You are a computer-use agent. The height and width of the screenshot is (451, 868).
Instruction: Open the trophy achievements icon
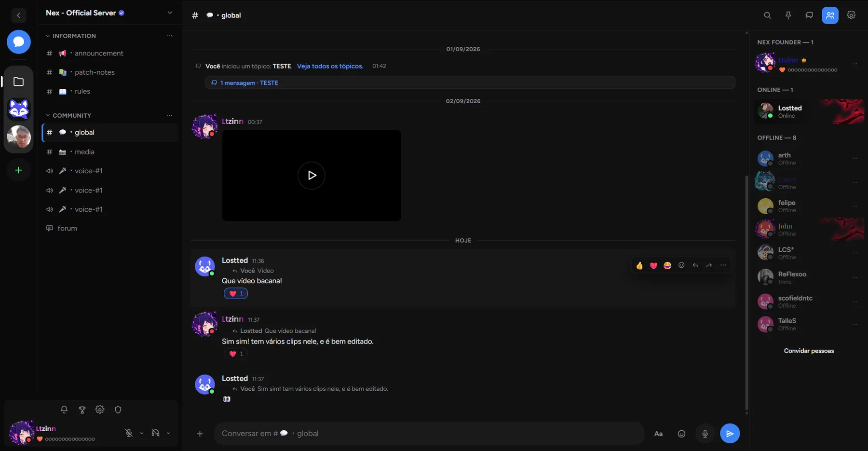[82, 410]
